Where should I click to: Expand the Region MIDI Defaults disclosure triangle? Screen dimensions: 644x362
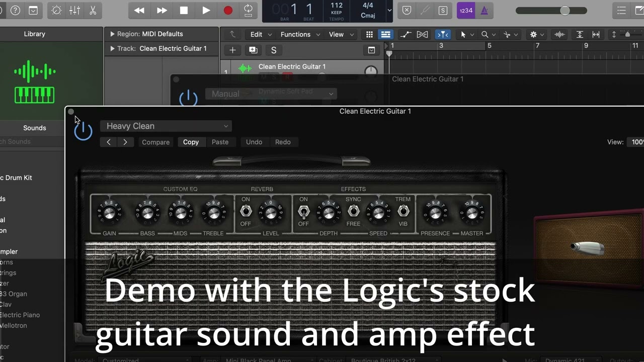click(x=113, y=34)
